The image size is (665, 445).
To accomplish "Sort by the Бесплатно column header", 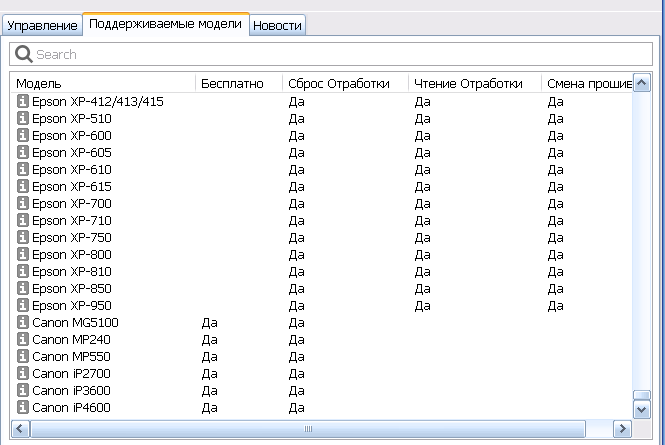I will pyautogui.click(x=239, y=83).
